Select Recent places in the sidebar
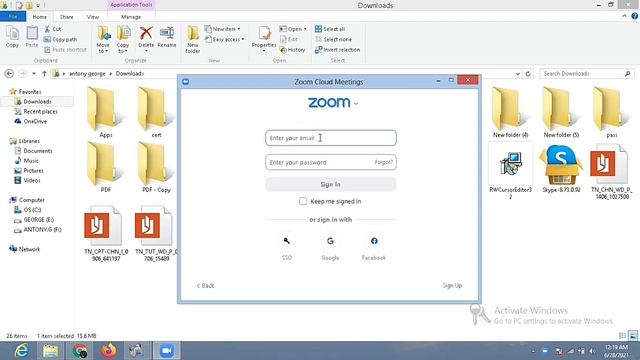This screenshot has width=640, height=360. pyautogui.click(x=40, y=111)
